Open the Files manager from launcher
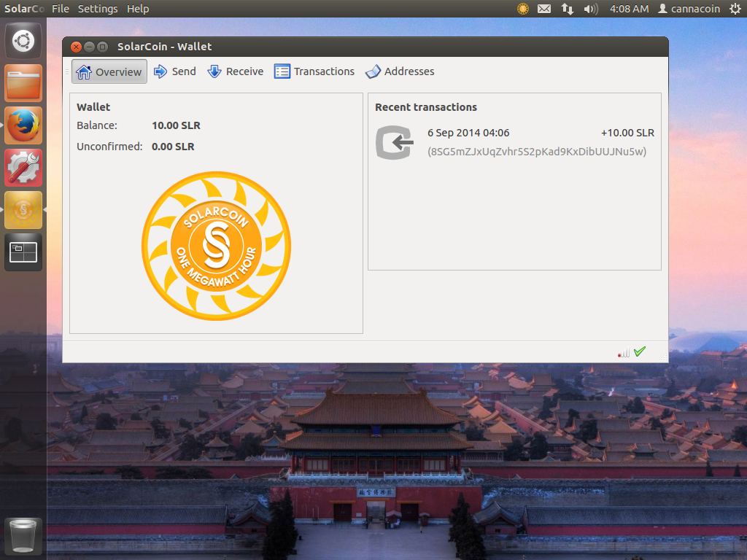747x560 pixels. point(23,83)
